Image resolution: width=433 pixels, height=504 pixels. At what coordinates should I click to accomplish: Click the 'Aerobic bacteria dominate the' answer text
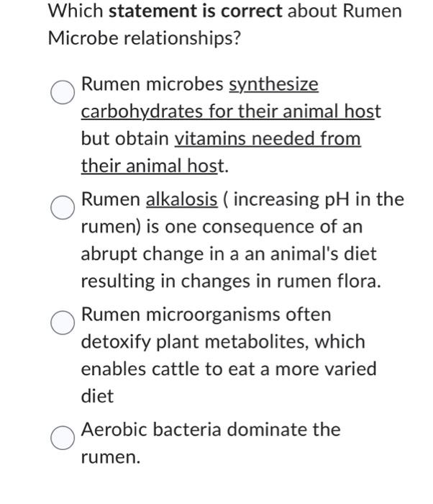pyautogui.click(x=211, y=430)
